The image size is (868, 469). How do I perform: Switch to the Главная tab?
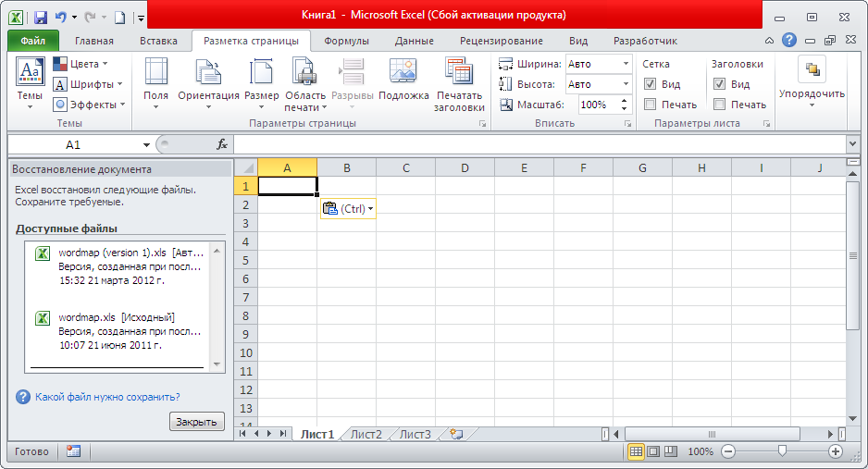[x=94, y=41]
